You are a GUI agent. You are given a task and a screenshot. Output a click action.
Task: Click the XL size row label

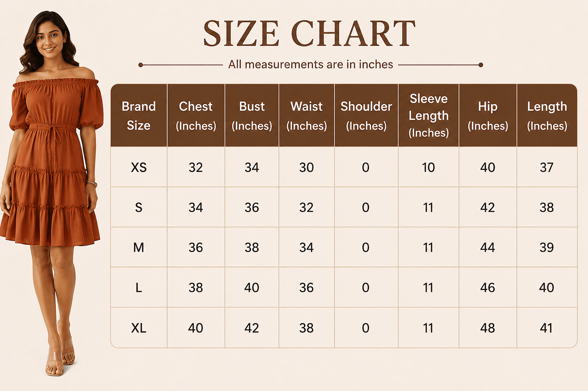click(138, 328)
